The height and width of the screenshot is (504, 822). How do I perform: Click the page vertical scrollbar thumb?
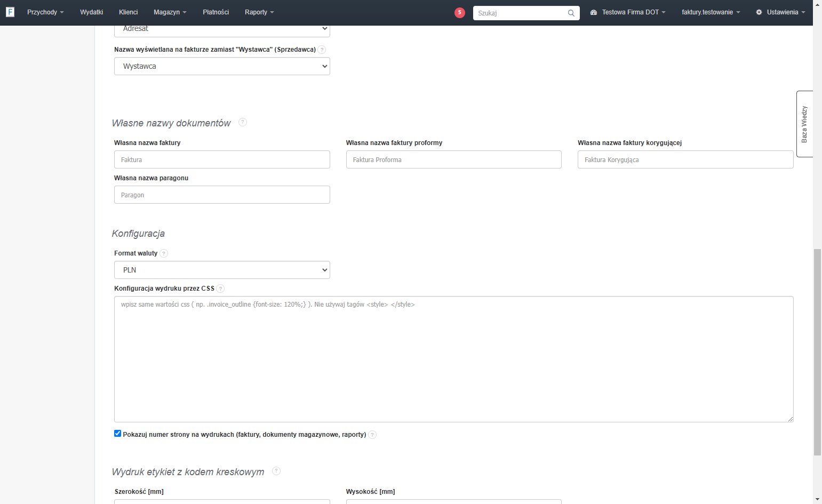[817, 352]
